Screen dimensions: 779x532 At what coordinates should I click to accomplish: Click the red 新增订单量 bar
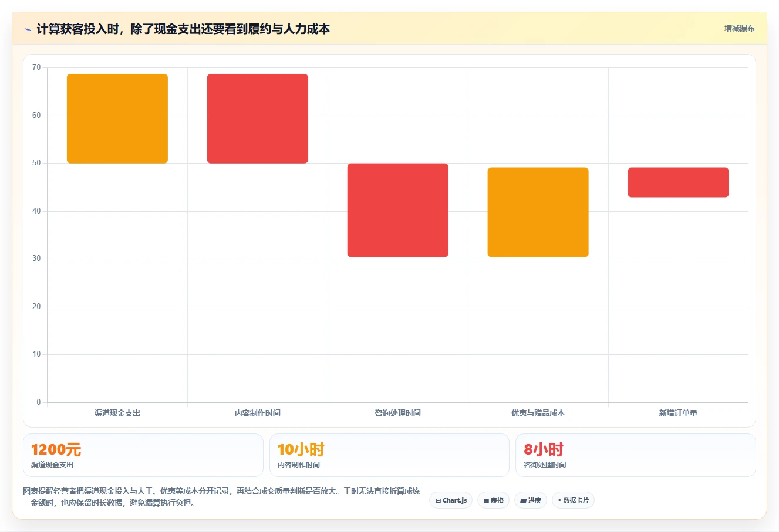(678, 182)
